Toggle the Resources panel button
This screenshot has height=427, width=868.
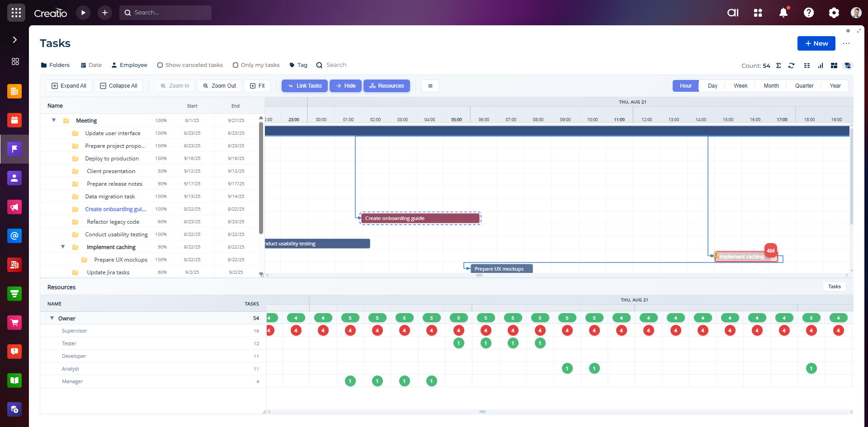(387, 86)
